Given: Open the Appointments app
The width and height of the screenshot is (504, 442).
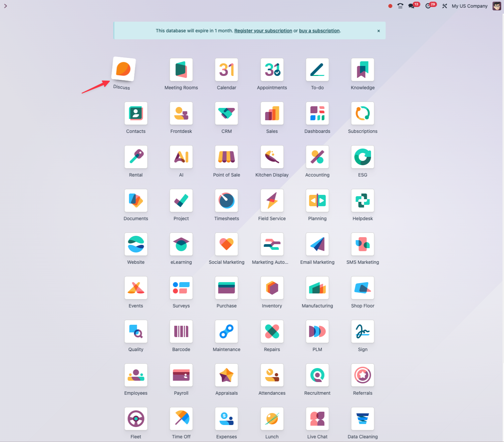Looking at the screenshot, I should point(272,70).
